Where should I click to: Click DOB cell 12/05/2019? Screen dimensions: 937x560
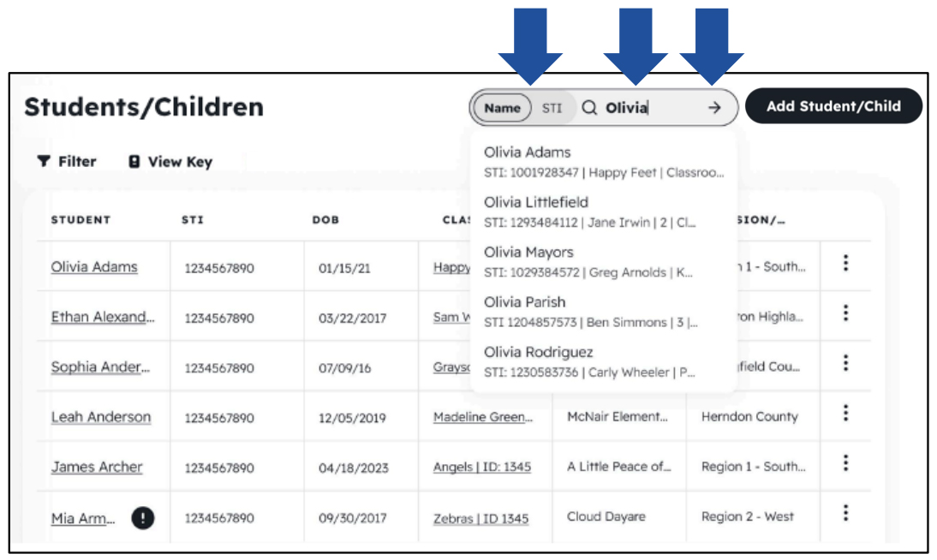point(352,418)
